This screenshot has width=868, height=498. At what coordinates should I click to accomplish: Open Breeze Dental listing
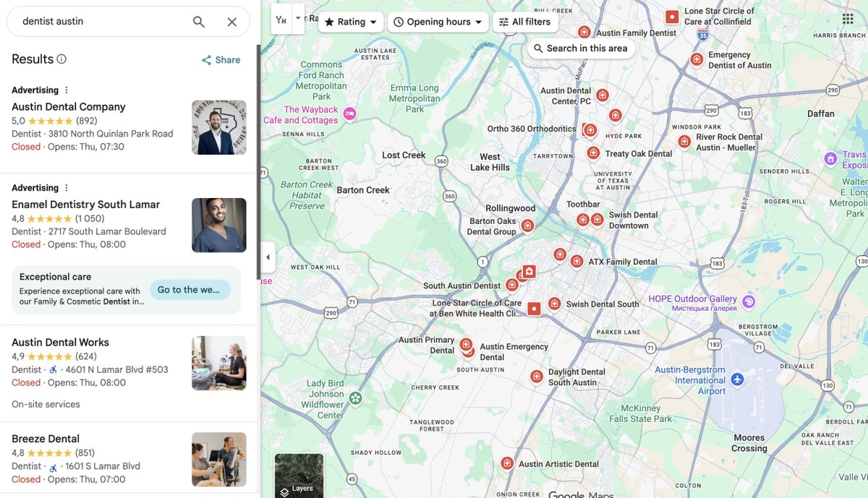point(46,439)
